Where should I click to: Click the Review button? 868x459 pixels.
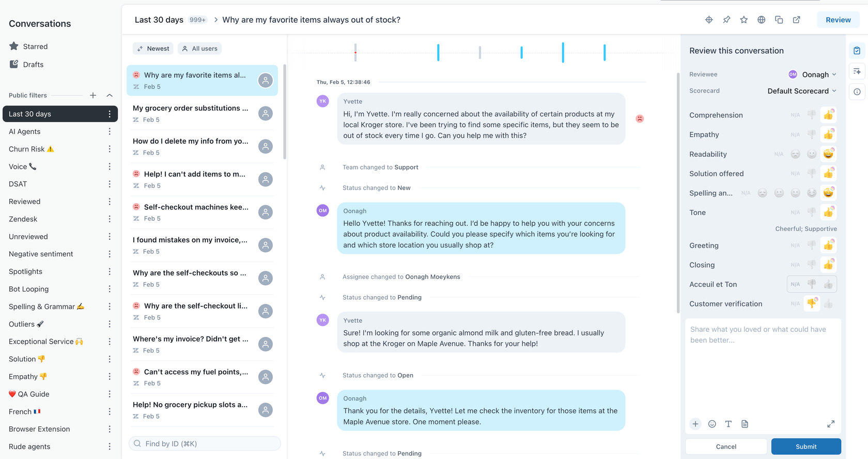[838, 19]
